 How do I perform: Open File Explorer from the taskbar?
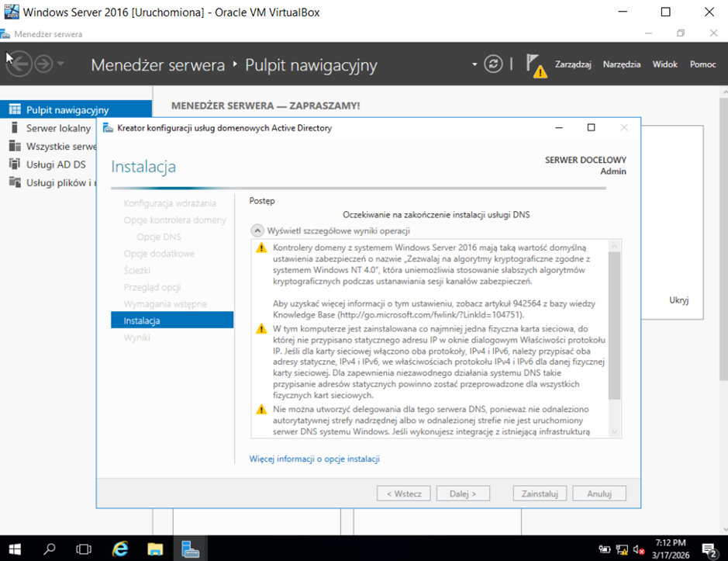155,549
